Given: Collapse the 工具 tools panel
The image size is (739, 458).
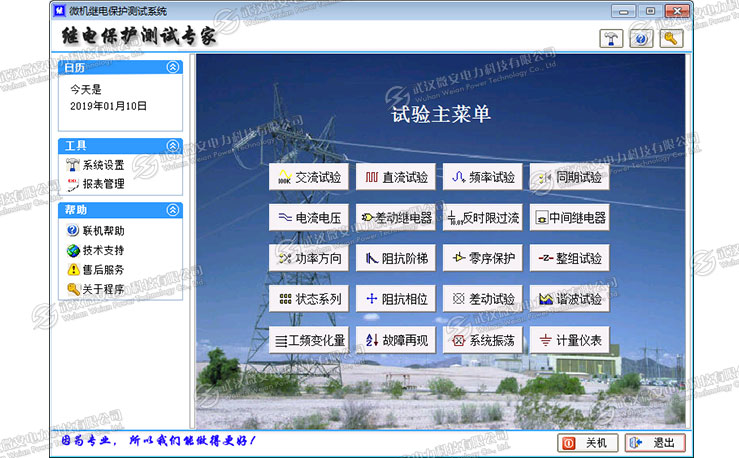Looking at the screenshot, I should (x=173, y=145).
